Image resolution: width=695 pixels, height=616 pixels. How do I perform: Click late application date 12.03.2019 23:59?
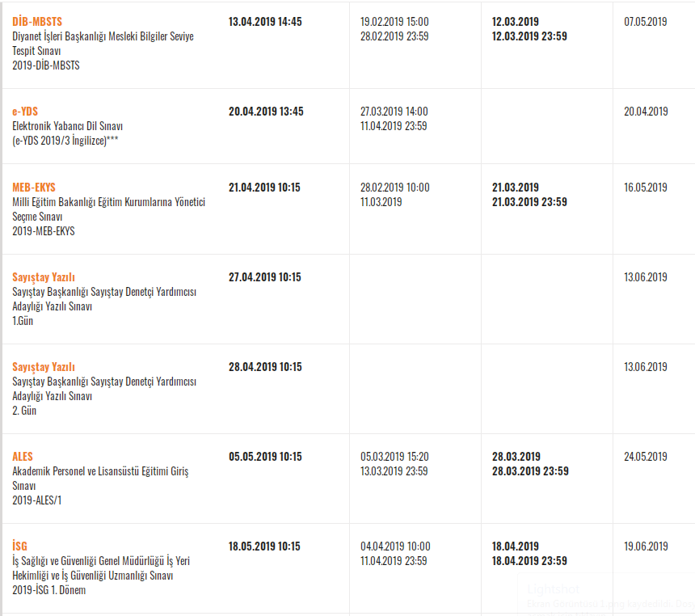click(x=529, y=36)
